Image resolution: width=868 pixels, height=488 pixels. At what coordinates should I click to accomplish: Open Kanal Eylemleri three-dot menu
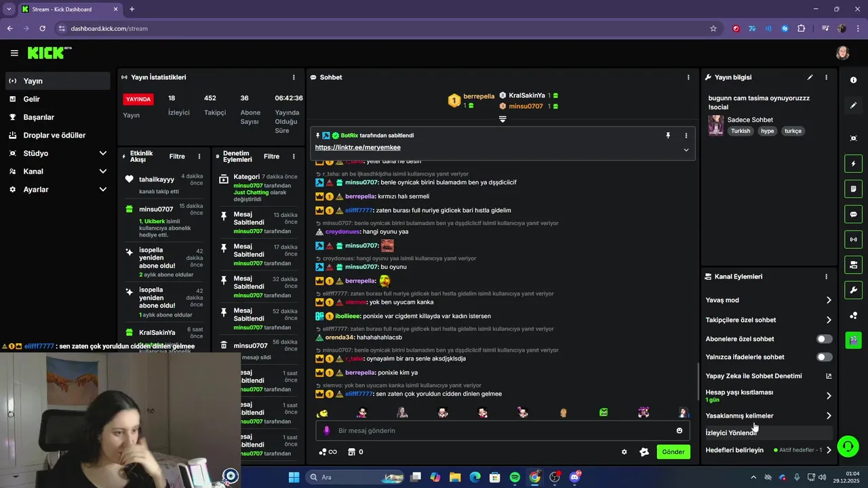(826, 277)
